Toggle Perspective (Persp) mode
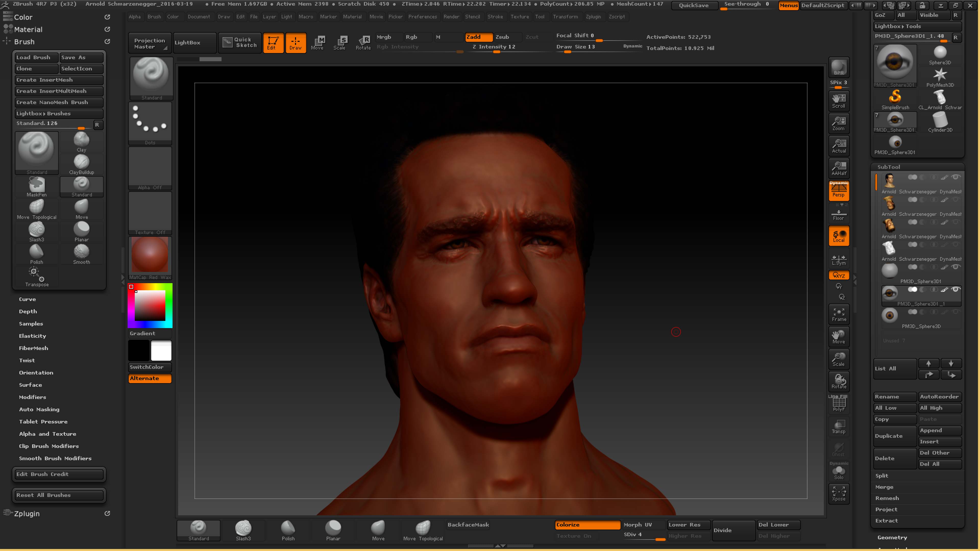The height and width of the screenshot is (551, 980). [838, 191]
